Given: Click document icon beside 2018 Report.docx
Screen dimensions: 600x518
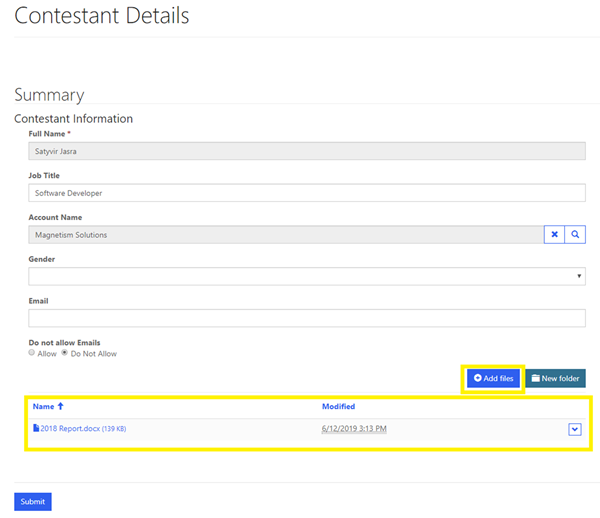Looking at the screenshot, I should (36, 429).
